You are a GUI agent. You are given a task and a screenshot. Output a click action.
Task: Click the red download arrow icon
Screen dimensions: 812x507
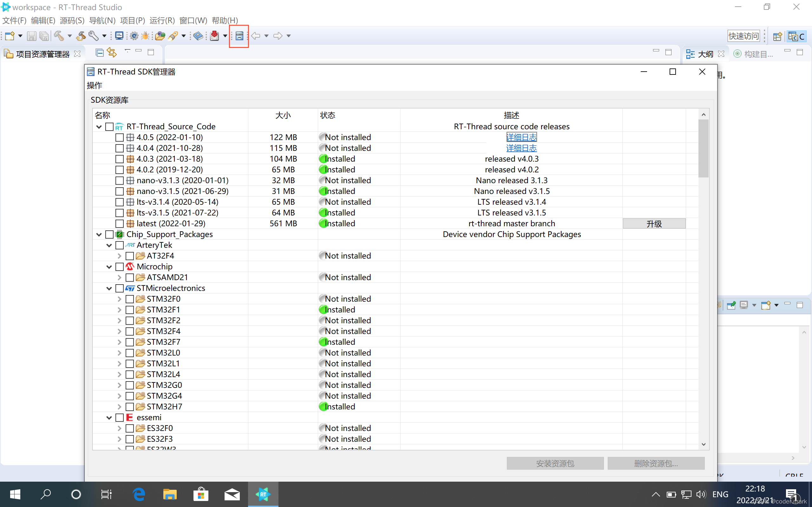click(214, 36)
